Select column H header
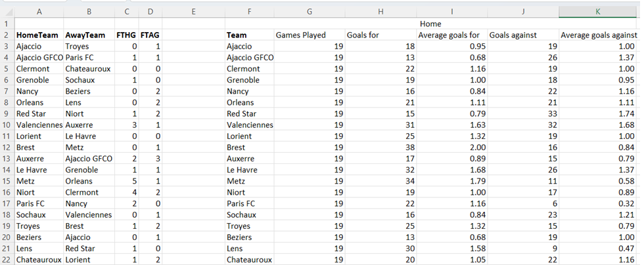 point(380,12)
